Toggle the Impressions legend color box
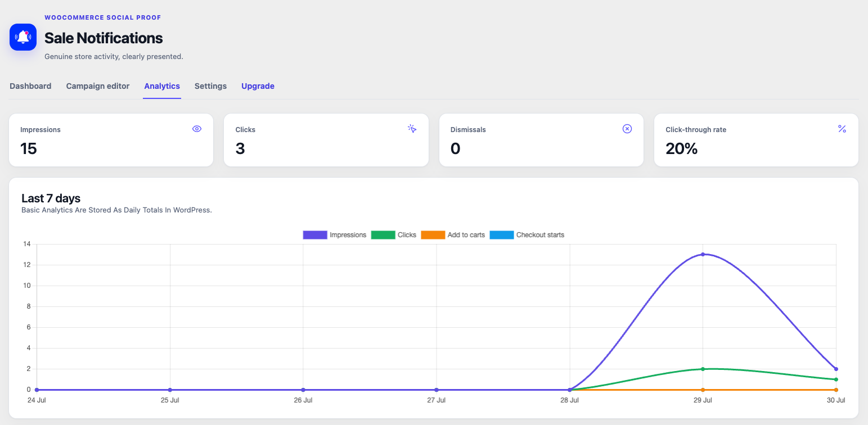868x425 pixels. point(315,235)
